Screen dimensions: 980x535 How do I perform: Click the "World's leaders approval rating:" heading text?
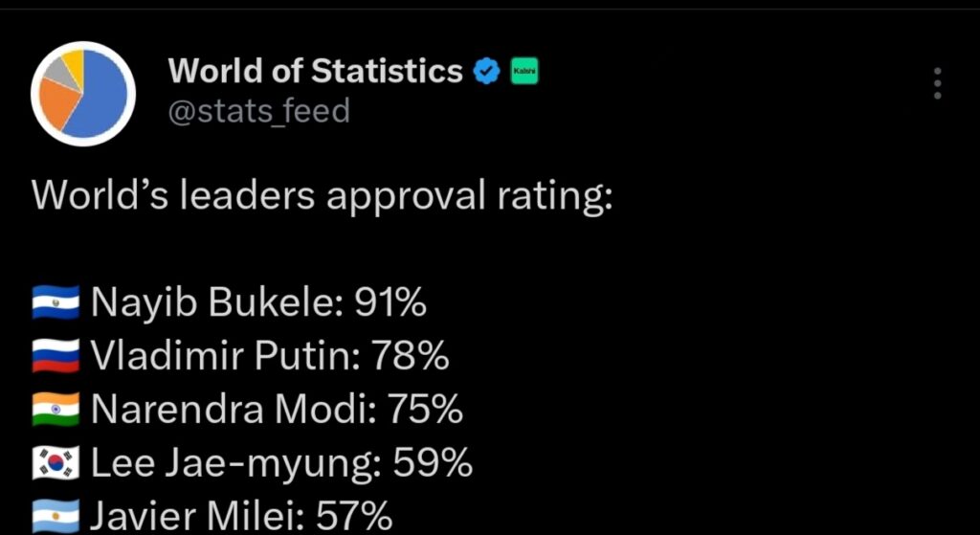point(322,196)
